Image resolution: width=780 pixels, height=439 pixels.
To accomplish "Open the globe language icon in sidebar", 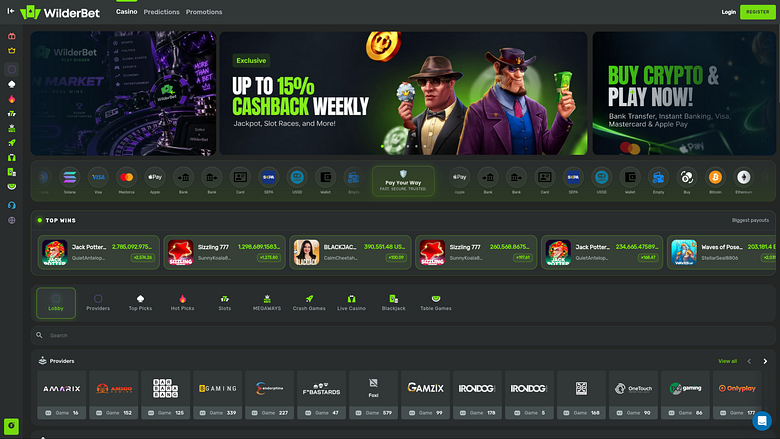I will pos(11,220).
